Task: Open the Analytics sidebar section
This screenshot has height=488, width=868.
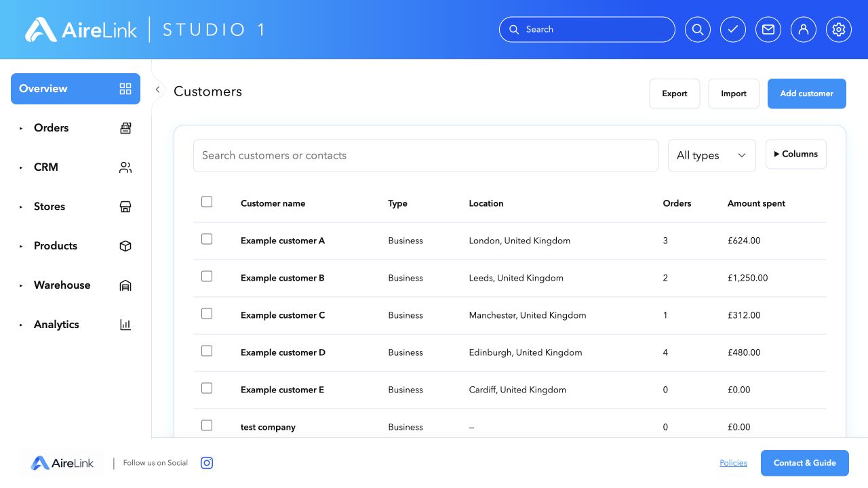Action: coord(75,325)
